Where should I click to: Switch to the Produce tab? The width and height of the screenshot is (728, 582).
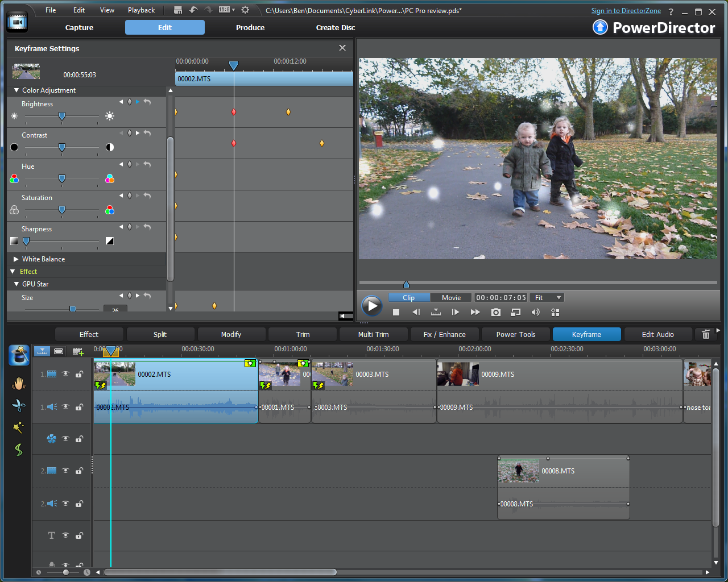250,27
